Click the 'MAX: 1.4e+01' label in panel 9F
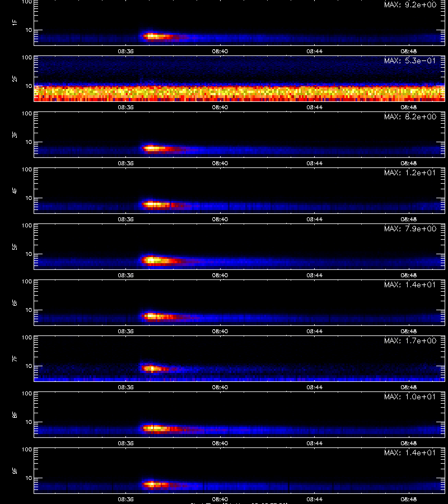The image size is (448, 504). point(410,452)
